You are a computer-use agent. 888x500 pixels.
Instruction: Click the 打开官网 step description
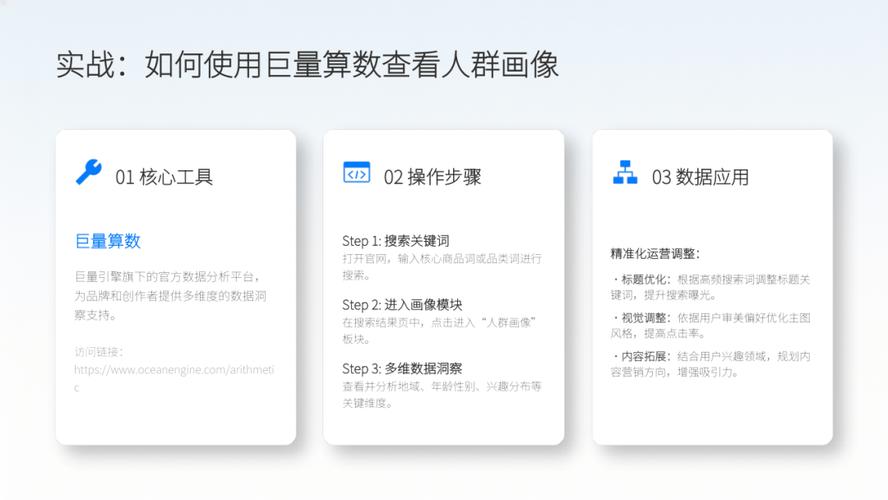tap(442, 267)
